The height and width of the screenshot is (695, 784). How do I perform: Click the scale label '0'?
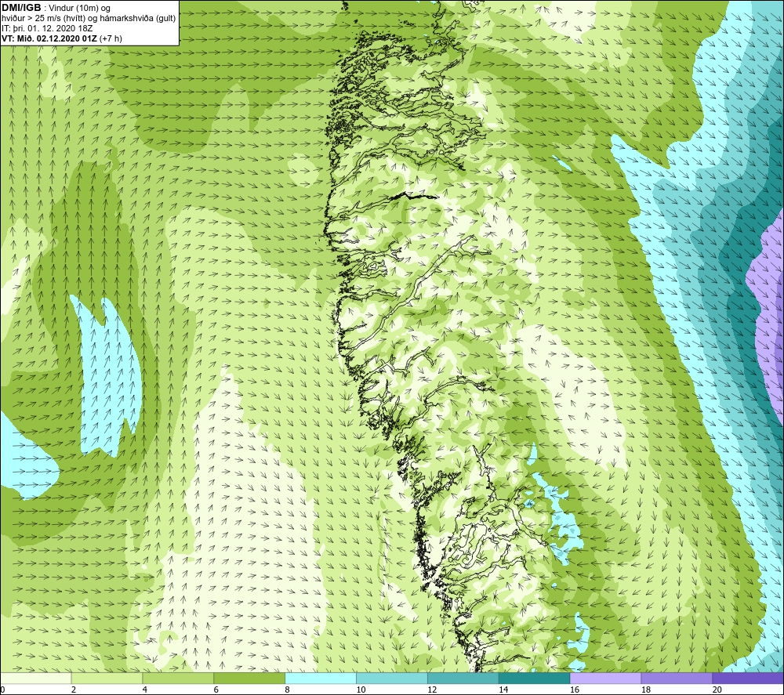click(2, 690)
